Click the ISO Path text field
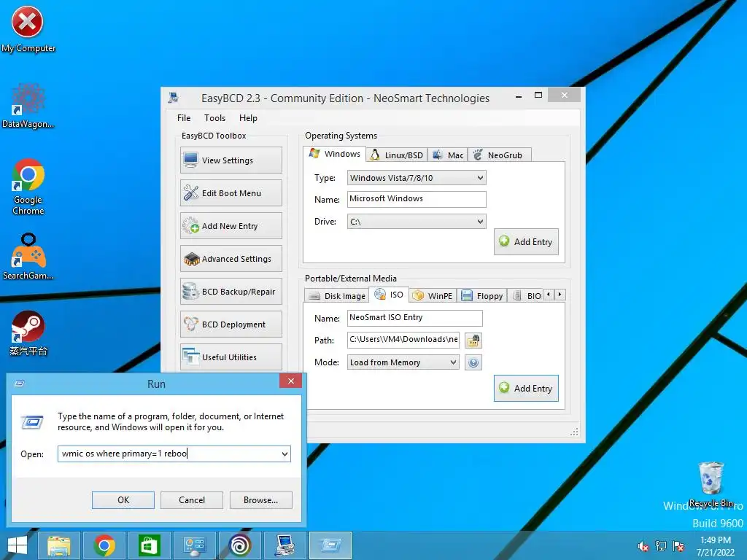747x560 pixels. (403, 340)
